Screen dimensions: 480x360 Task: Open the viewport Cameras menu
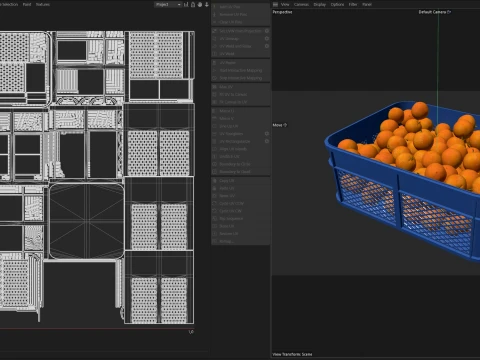coord(301,4)
